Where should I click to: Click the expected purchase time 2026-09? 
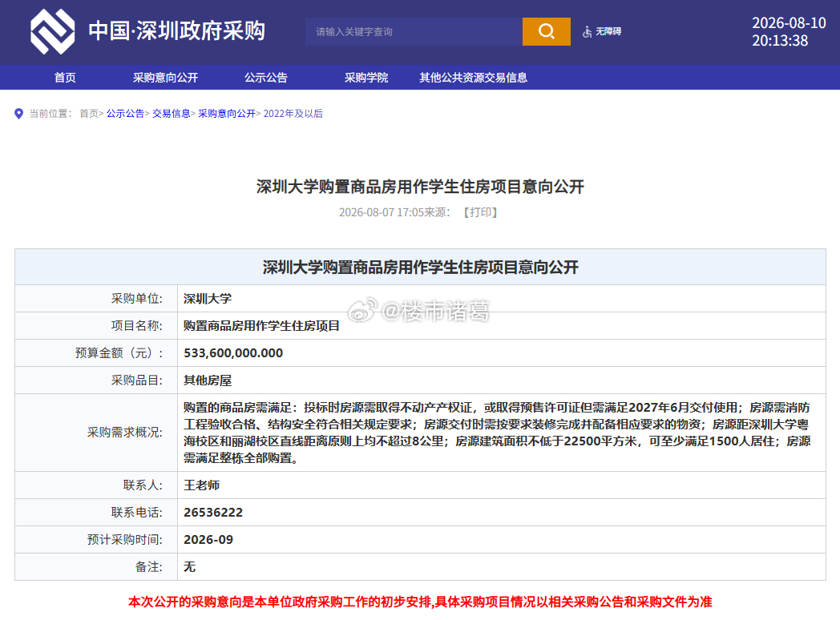[x=208, y=540]
